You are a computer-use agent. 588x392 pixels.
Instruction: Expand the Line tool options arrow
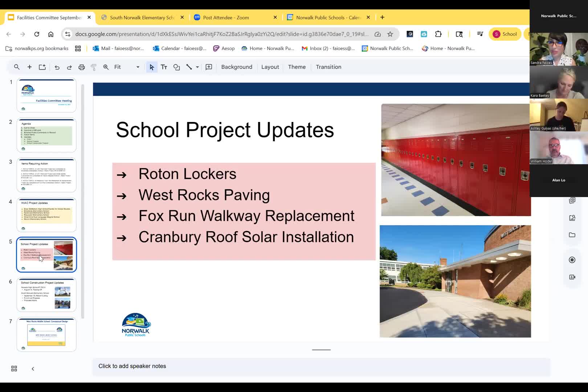click(197, 67)
